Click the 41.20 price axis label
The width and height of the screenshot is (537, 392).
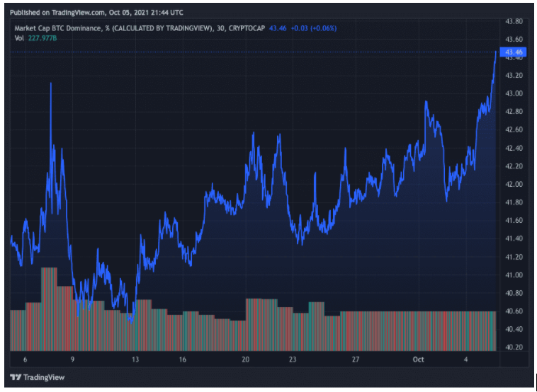click(x=514, y=257)
